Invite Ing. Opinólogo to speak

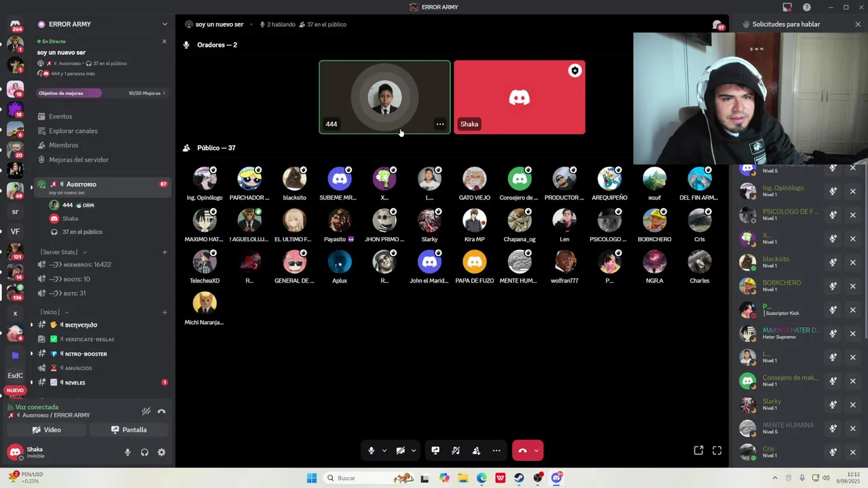coord(833,191)
